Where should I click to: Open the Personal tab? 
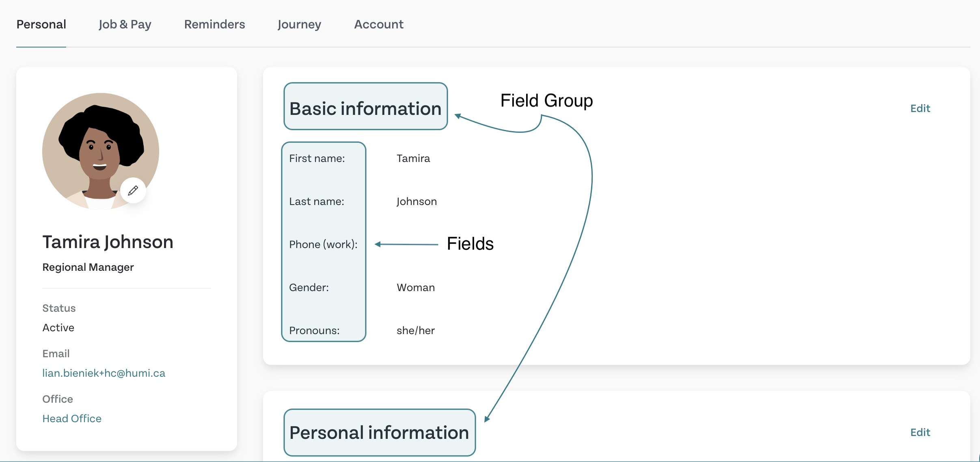[41, 24]
